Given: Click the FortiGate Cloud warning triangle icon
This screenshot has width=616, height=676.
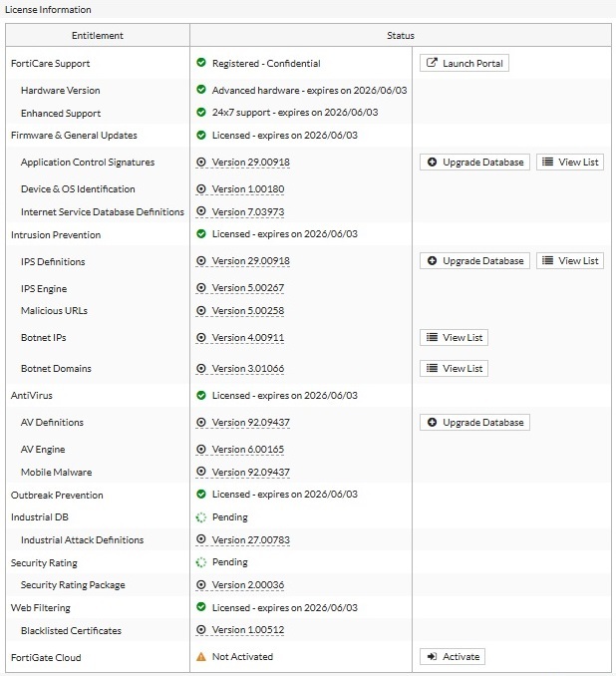Looking at the screenshot, I should pyautogui.click(x=201, y=657).
